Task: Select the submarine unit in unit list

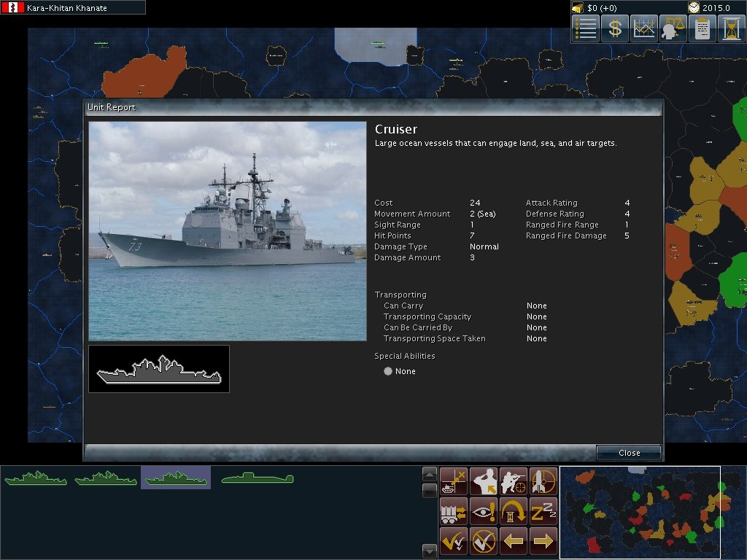Action: [x=258, y=478]
